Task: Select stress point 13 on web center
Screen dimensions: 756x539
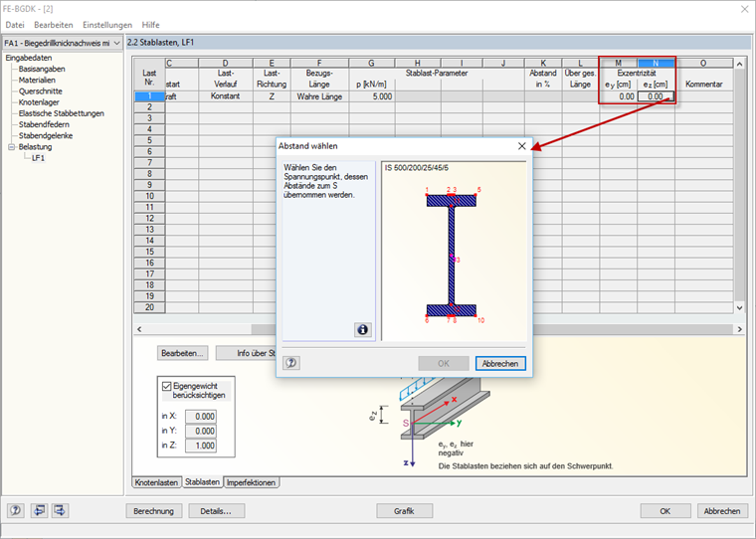Action: pyautogui.click(x=452, y=256)
